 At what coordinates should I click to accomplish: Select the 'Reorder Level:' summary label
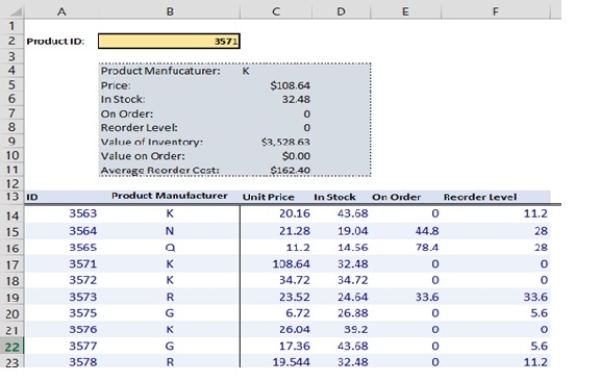tap(139, 128)
